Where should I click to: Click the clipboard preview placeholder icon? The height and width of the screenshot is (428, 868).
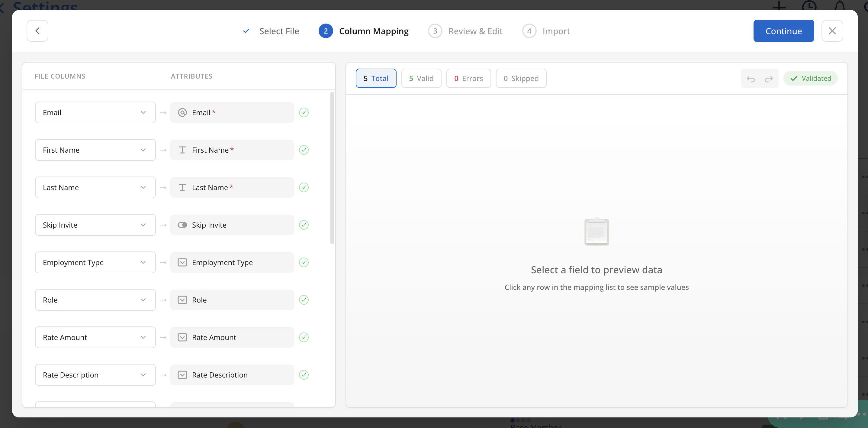pyautogui.click(x=596, y=232)
